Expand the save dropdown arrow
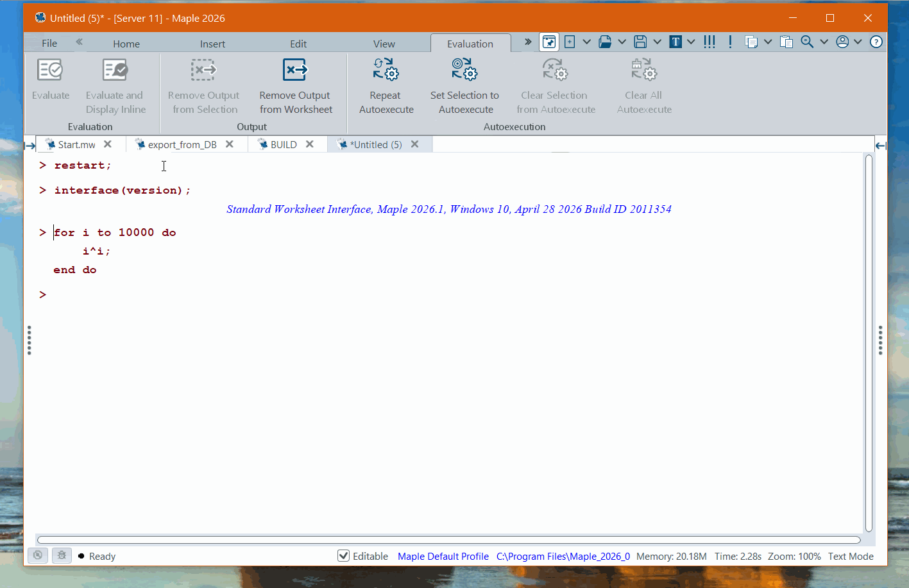This screenshot has height=588, width=909. click(657, 42)
